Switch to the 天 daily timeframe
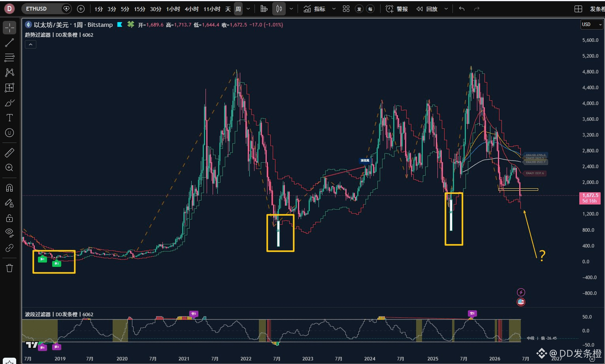This screenshot has width=605, height=364. coord(228,9)
